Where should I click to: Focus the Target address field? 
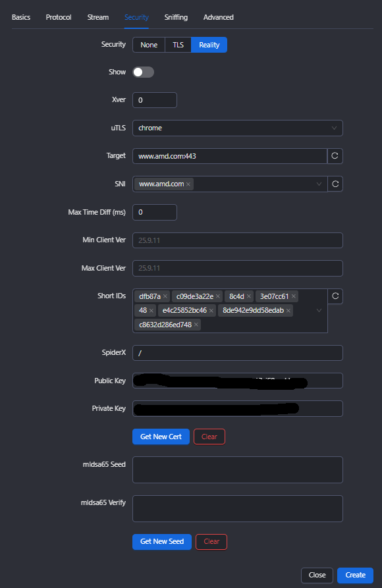click(230, 156)
